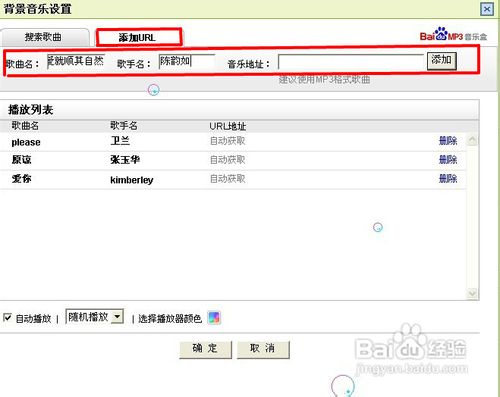
Task: Select the 原谅 song name
Action: pos(22,160)
